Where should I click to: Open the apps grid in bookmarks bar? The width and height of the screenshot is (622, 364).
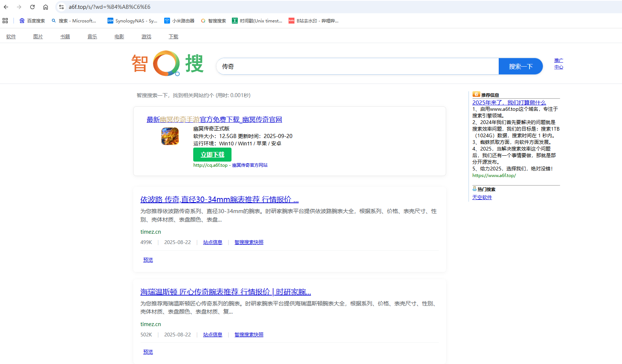click(5, 21)
